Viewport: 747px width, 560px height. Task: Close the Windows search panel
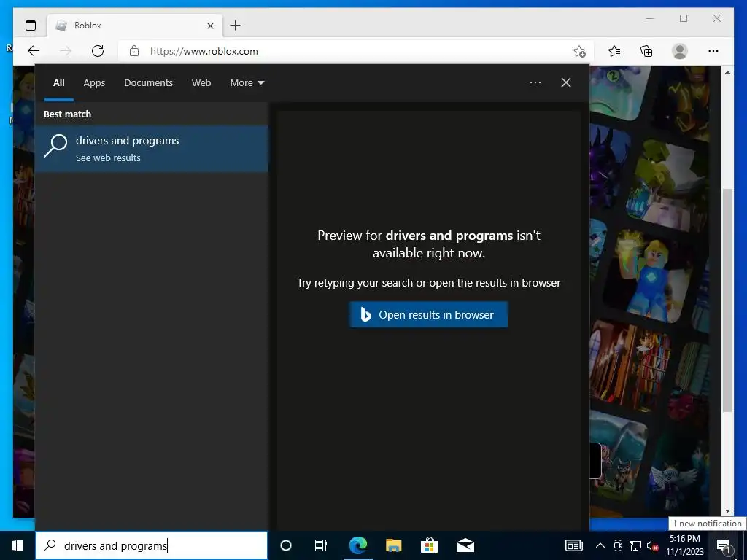click(566, 82)
